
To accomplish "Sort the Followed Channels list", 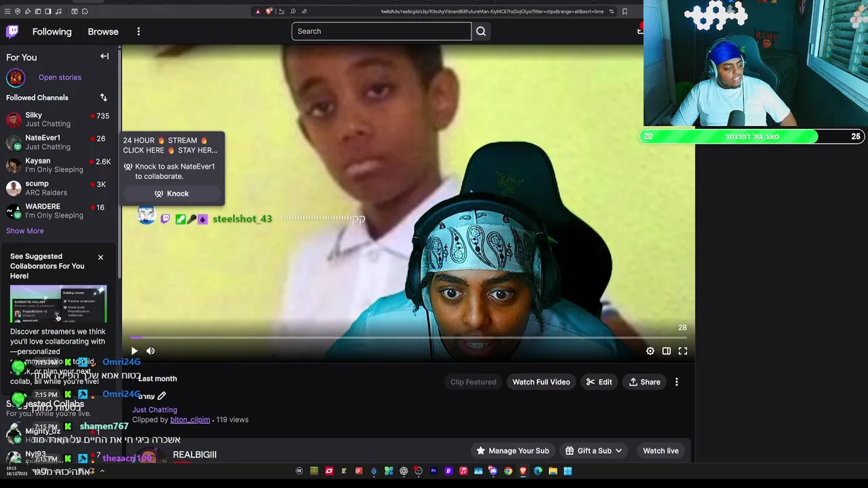I will pos(103,98).
